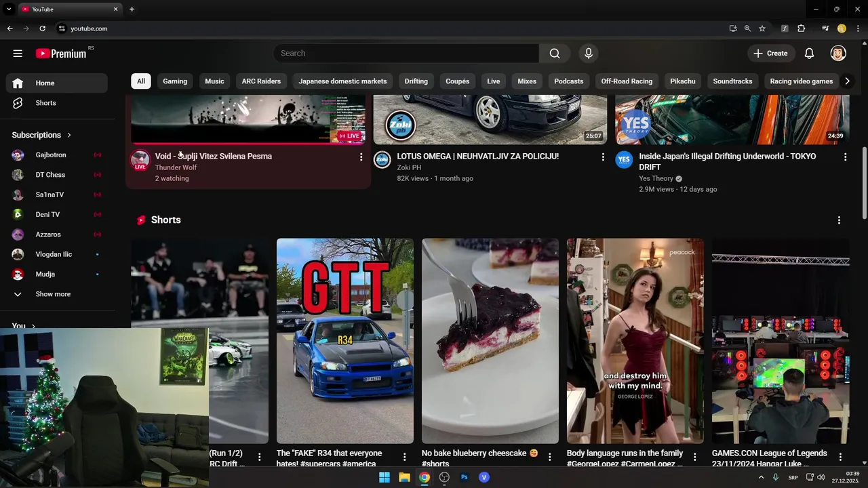Open a new browser tab
Viewport: 868px width, 488px height.
[x=132, y=9]
